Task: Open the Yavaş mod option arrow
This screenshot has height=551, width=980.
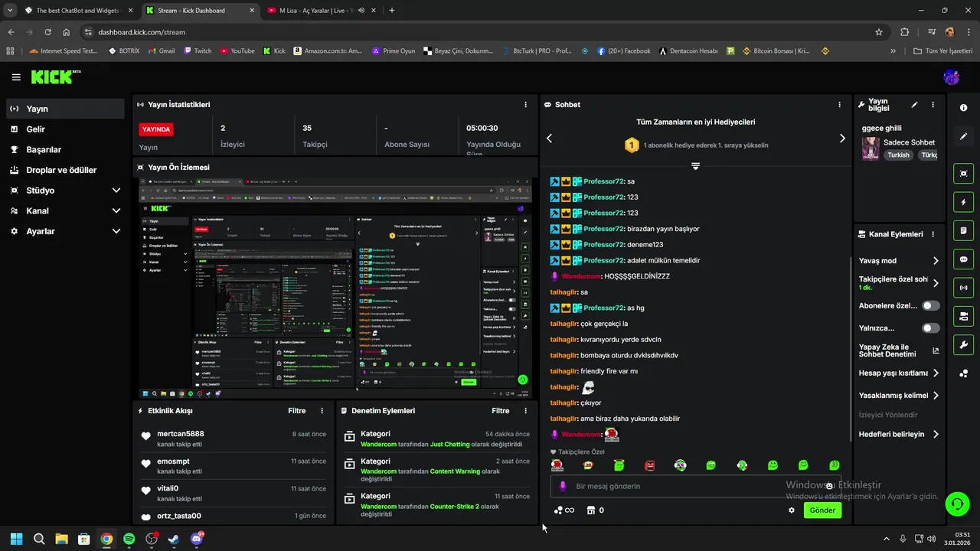Action: (936, 261)
